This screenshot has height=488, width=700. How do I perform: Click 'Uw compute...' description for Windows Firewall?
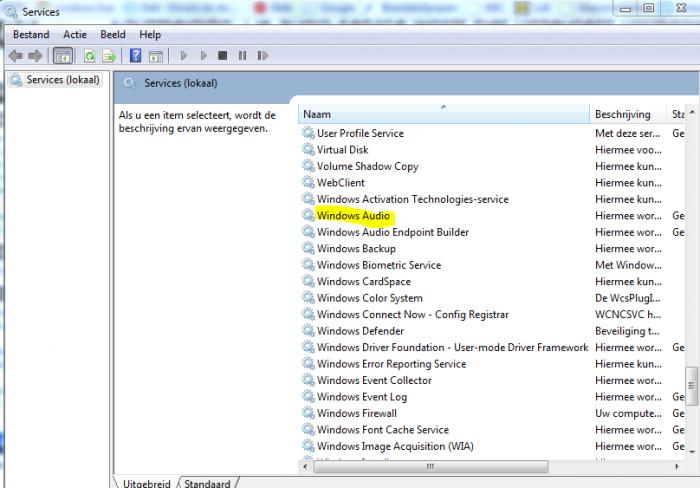pos(628,413)
